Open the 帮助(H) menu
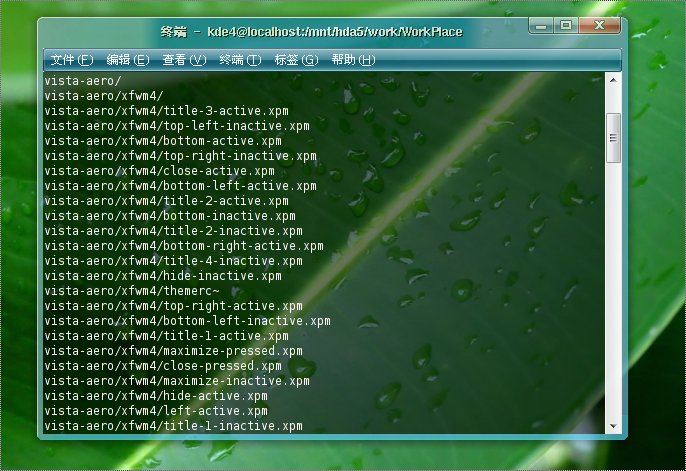 coord(353,60)
